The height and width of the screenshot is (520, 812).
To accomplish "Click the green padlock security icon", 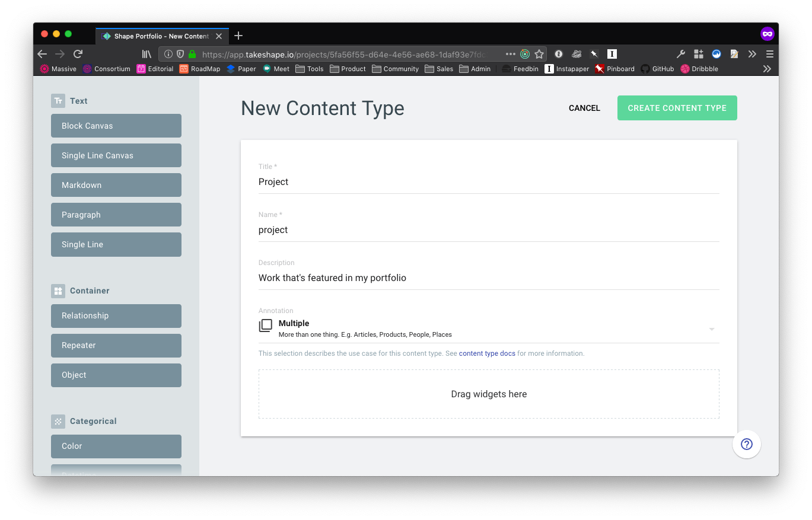I will pos(192,54).
